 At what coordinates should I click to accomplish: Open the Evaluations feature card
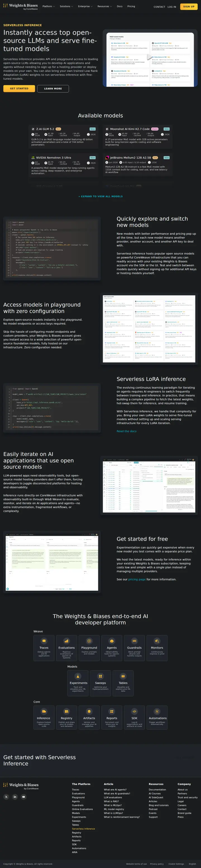66,648
